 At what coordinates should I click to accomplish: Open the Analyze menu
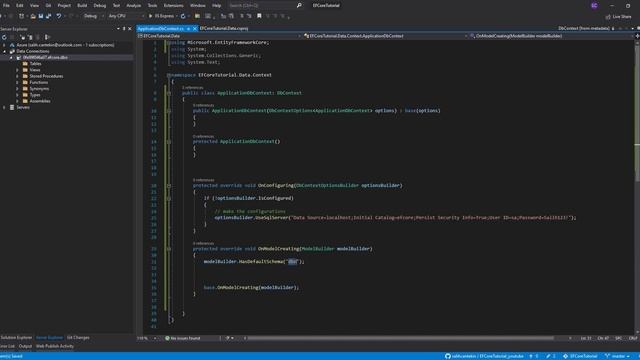tap(133, 6)
